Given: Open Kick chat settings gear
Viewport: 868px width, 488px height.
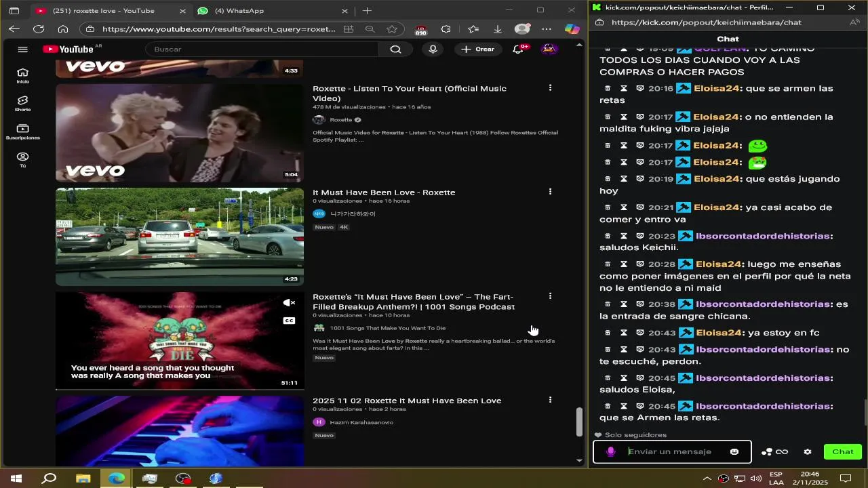Looking at the screenshot, I should pyautogui.click(x=808, y=452).
